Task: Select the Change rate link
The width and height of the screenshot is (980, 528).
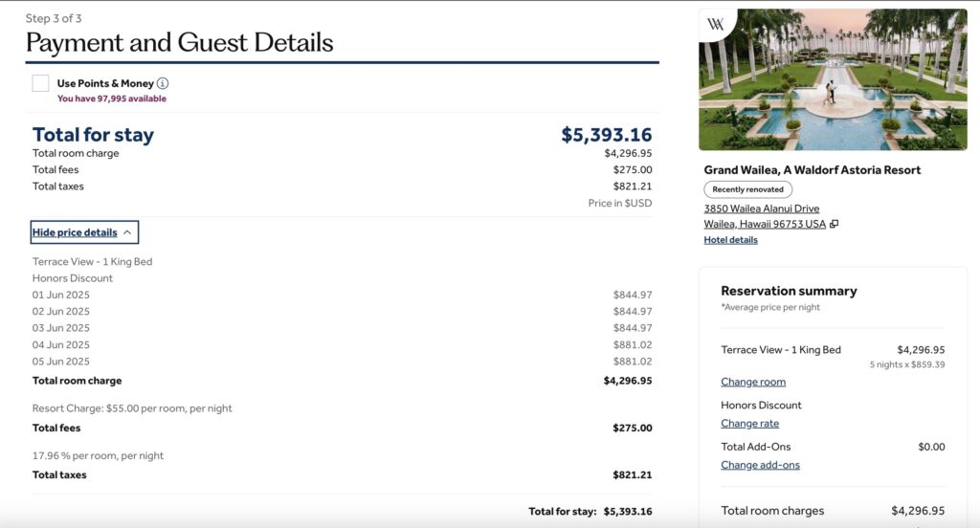Action: (749, 424)
